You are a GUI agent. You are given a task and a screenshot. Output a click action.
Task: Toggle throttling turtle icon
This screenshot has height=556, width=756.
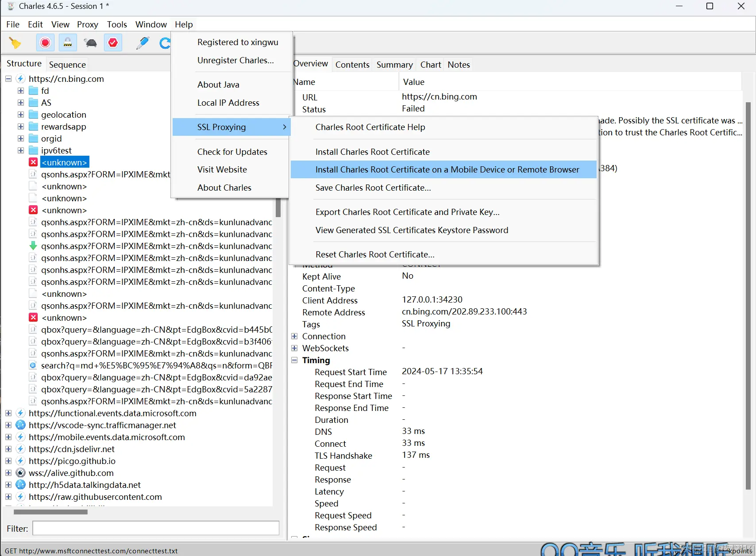pos(91,43)
